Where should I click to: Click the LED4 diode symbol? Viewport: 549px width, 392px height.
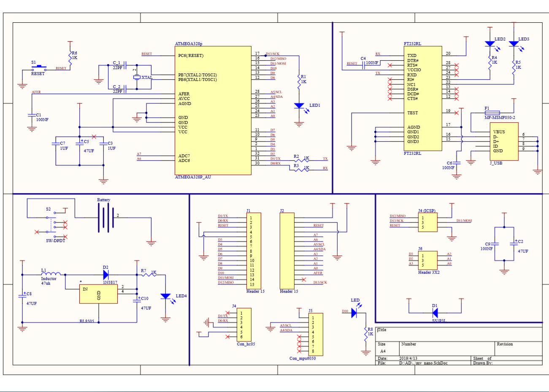tap(165, 297)
